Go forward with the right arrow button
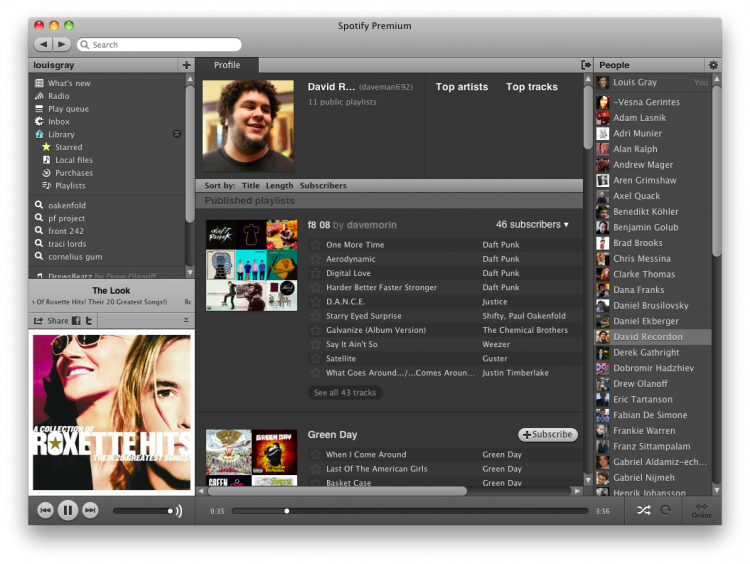This screenshot has width=750, height=564. pos(62,44)
